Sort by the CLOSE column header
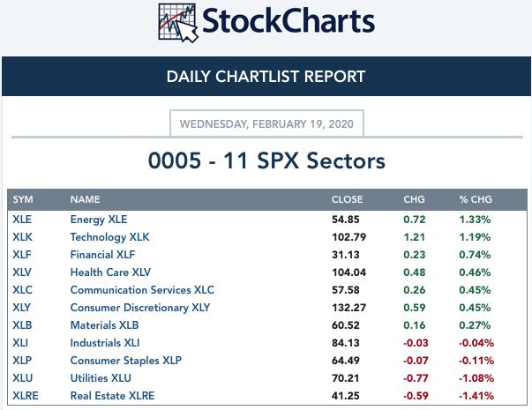 click(347, 199)
